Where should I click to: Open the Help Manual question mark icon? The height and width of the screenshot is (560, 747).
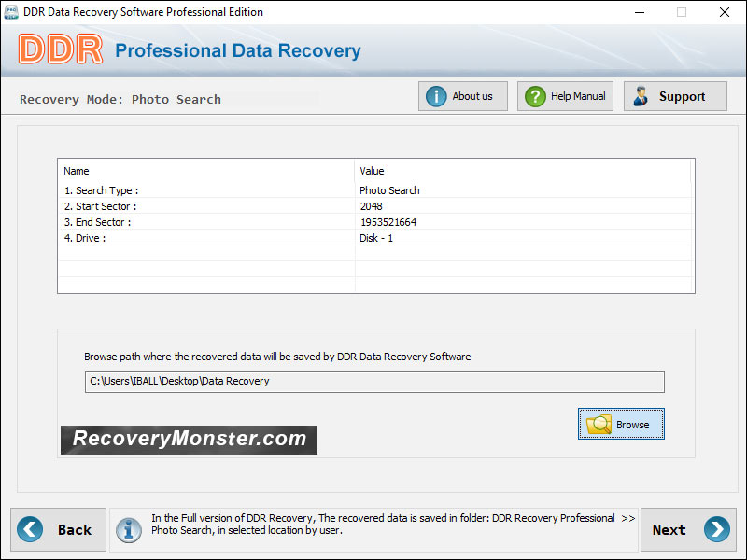coord(535,95)
